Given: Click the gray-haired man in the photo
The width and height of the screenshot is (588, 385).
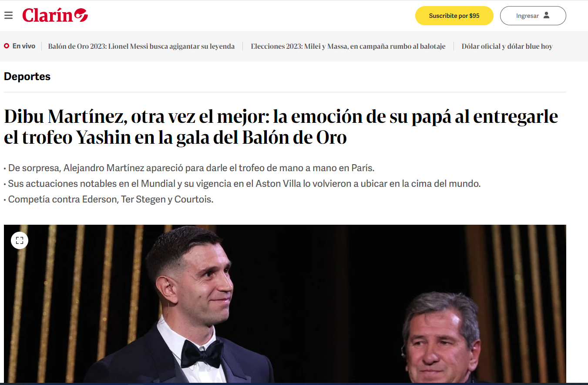Looking at the screenshot, I should pos(440,338).
